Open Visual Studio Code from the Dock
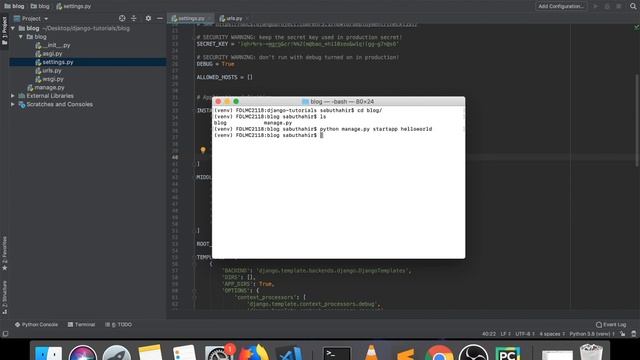The image size is (640, 360). click(x=289, y=353)
